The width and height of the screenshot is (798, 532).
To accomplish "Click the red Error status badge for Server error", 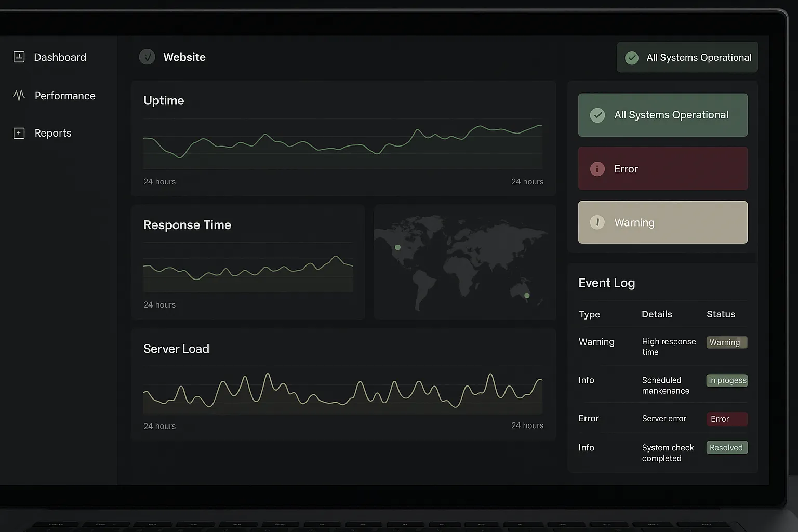I will coord(727,419).
